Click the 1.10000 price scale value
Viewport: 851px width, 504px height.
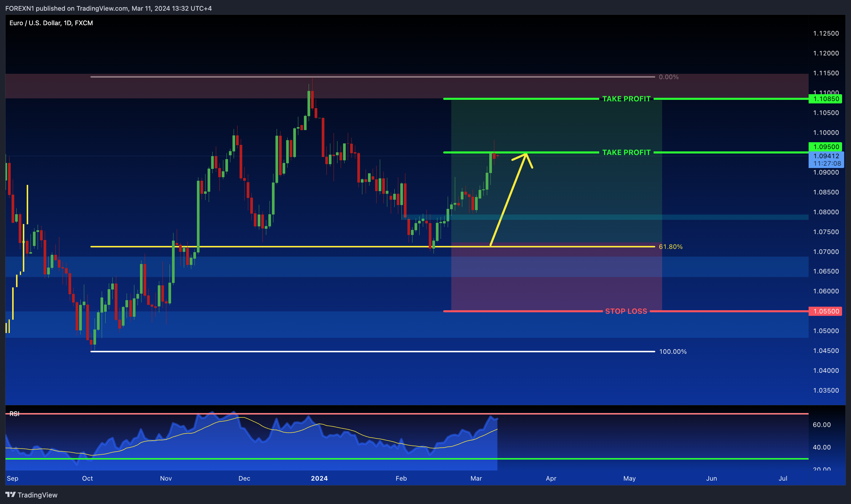(x=826, y=132)
